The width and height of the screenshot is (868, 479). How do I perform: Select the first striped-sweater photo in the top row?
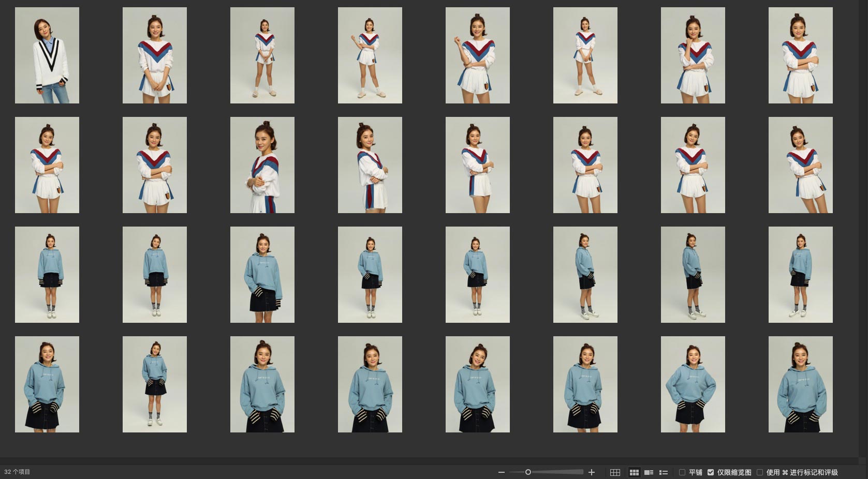[155, 55]
